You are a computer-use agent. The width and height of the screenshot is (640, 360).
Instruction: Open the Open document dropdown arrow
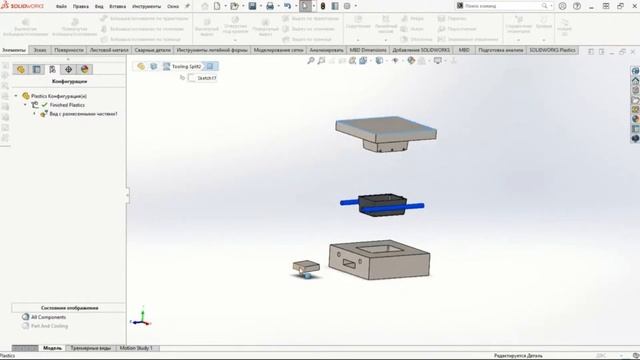click(243, 6)
